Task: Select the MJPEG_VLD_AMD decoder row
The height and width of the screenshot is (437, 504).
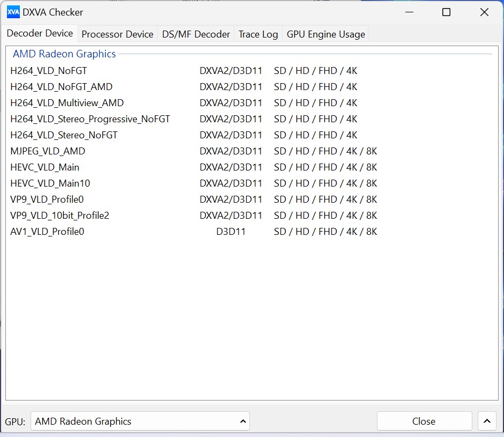Action: (x=48, y=151)
